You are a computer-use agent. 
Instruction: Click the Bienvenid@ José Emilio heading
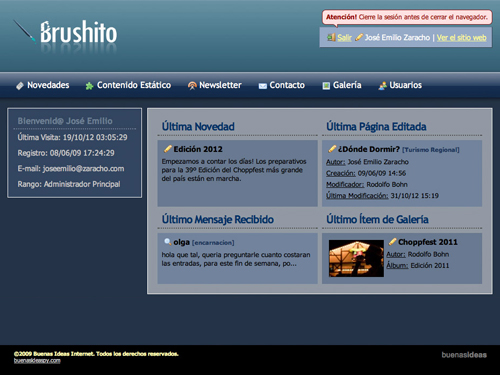tap(65, 121)
